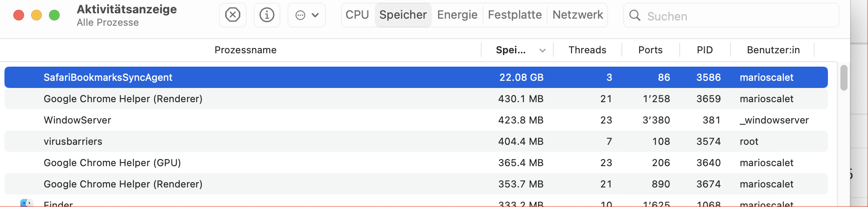Click the vertical scrollbar thumb

(844, 78)
